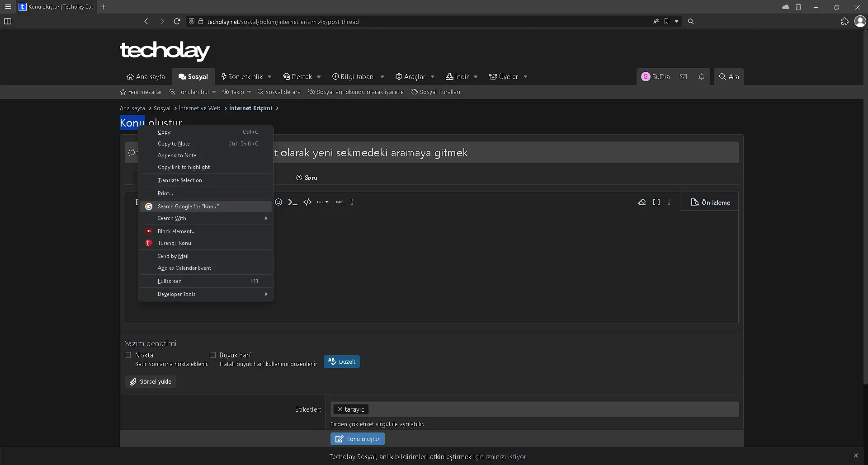Toggle the browser side panel icon
Screen dimensions: 868x465
point(8,21)
